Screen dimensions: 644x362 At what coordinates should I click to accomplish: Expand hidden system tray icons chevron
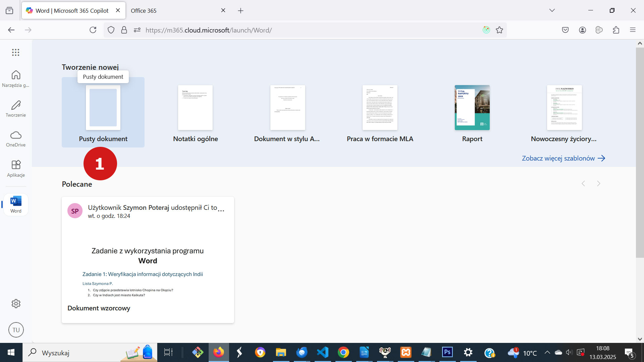547,353
